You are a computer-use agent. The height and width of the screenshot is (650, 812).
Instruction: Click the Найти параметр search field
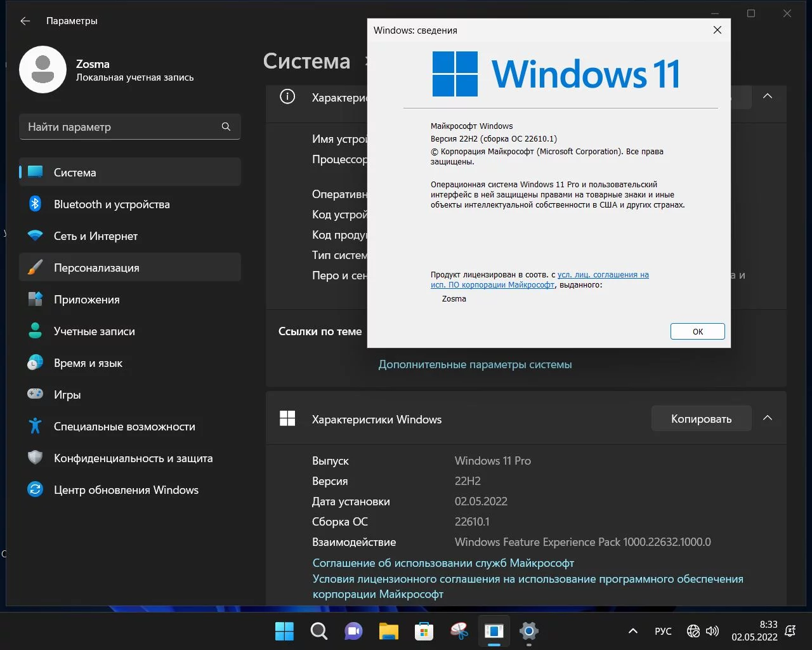(x=121, y=127)
